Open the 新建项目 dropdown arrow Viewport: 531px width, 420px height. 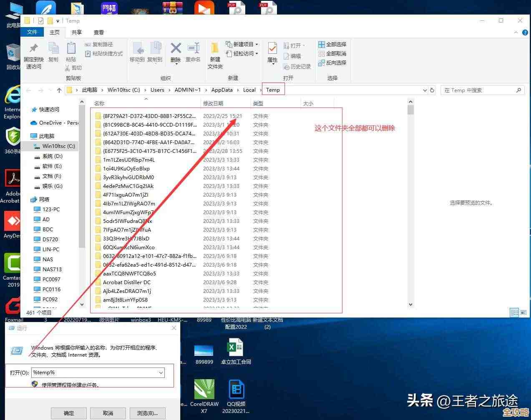257,44
